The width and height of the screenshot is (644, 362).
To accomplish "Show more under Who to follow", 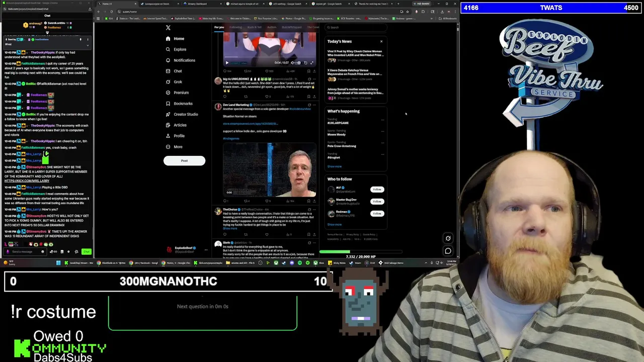I will 334,225.
